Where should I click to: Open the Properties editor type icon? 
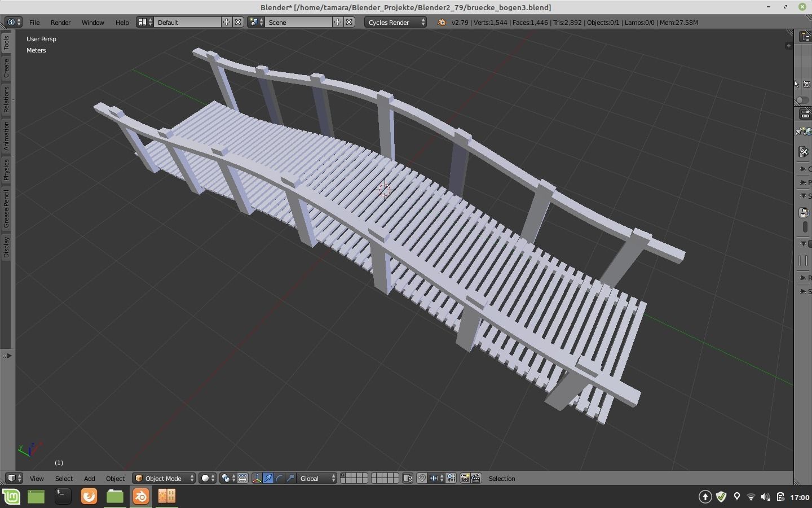tap(805, 114)
